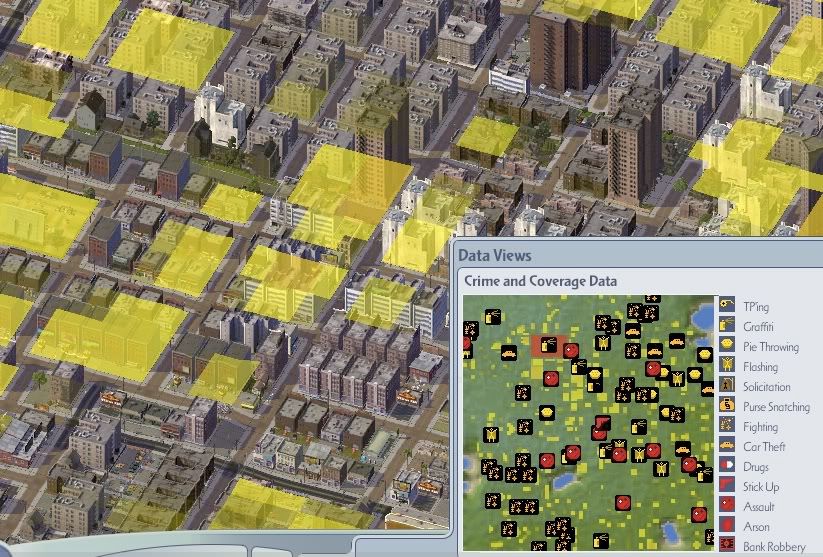
Task: Select the Drugs pill legend icon
Action: [x=727, y=465]
